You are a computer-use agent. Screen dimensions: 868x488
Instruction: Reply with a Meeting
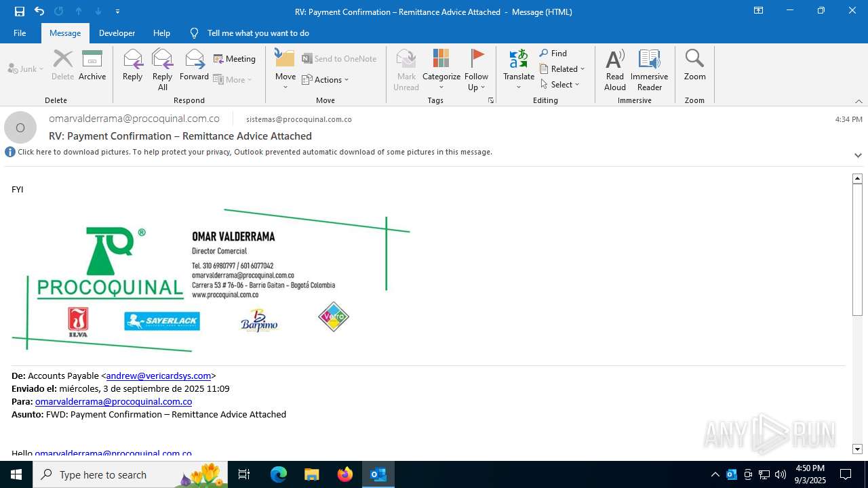coord(235,59)
